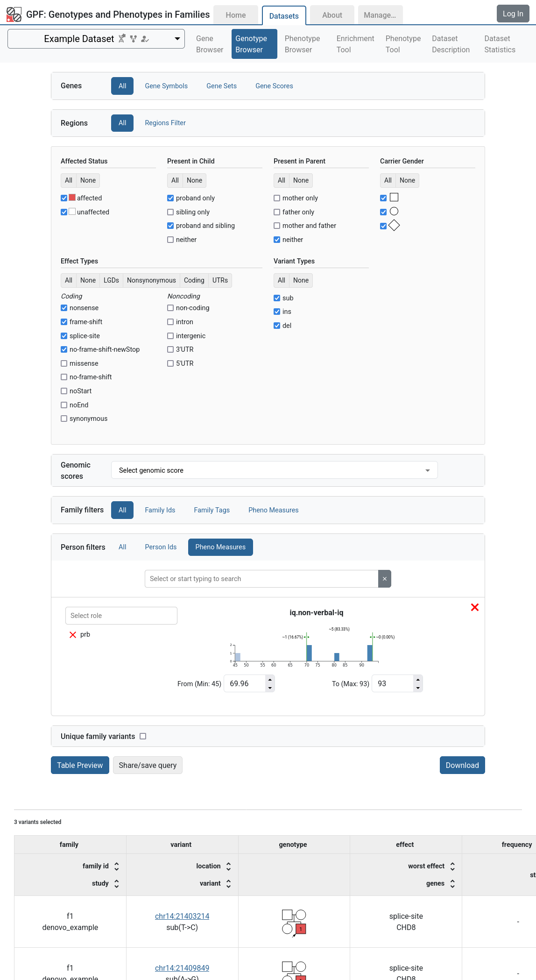This screenshot has height=980, width=536.
Task: Open the pheno measure search field
Action: pos(261,579)
